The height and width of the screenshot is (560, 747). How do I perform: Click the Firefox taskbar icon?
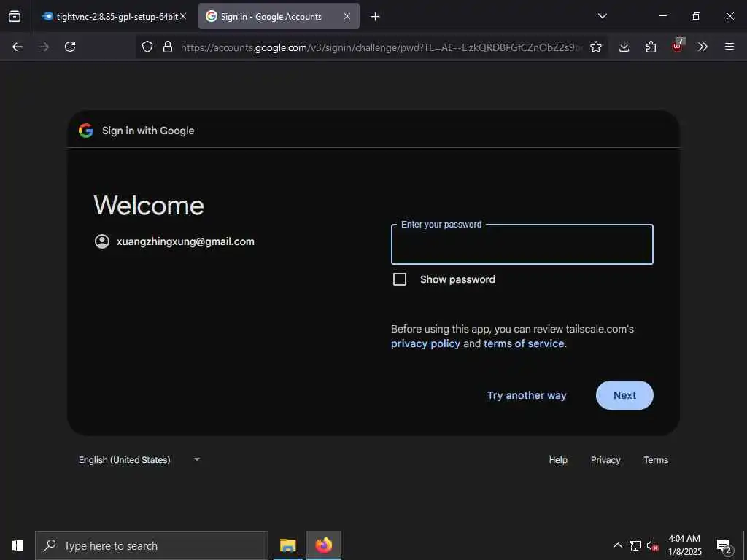tap(323, 545)
